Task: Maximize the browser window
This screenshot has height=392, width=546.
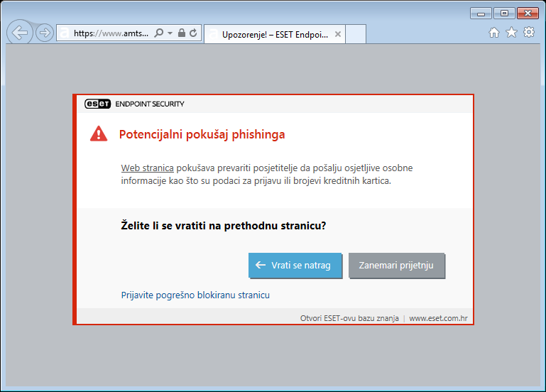Action: tap(504, 13)
